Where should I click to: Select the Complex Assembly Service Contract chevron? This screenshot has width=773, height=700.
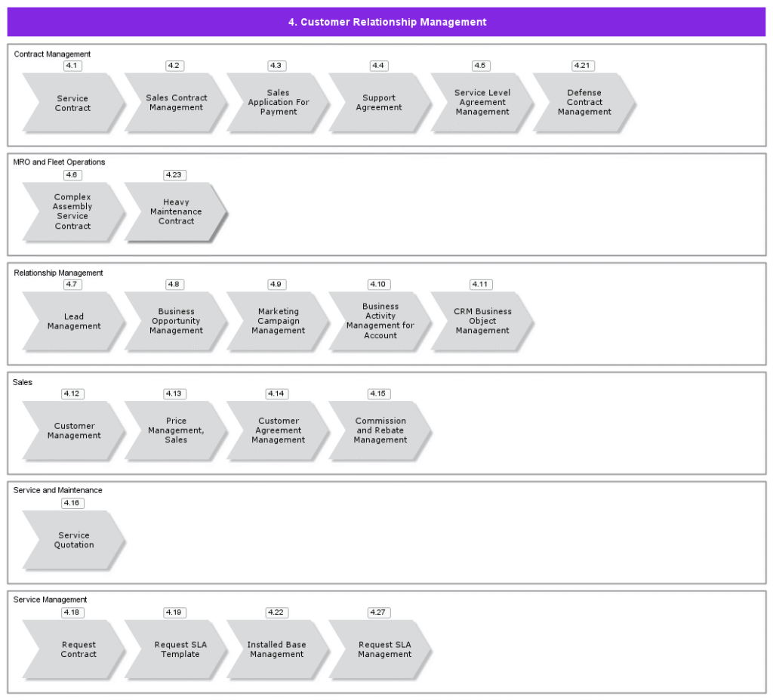[72, 212]
